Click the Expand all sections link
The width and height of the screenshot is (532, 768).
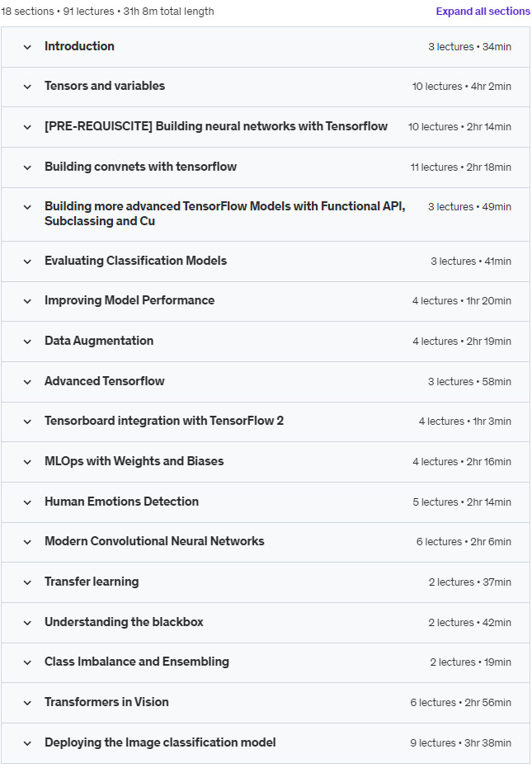coord(483,12)
